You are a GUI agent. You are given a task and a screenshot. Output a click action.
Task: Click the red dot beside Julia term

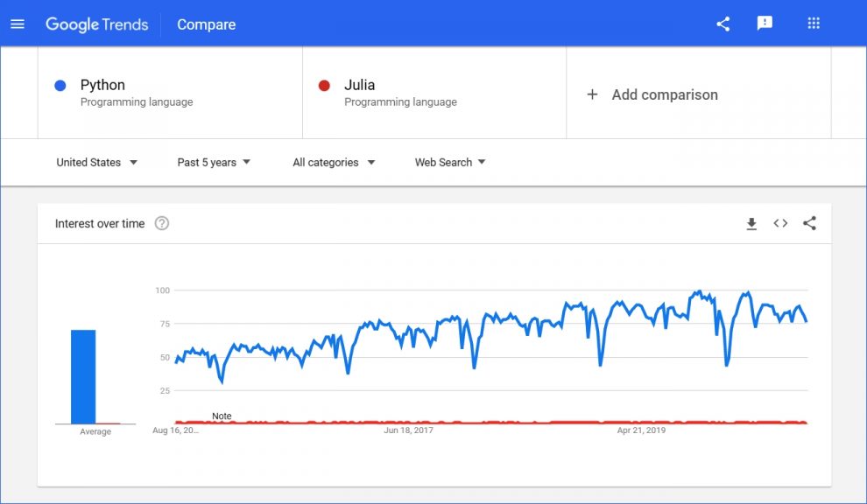(324, 85)
